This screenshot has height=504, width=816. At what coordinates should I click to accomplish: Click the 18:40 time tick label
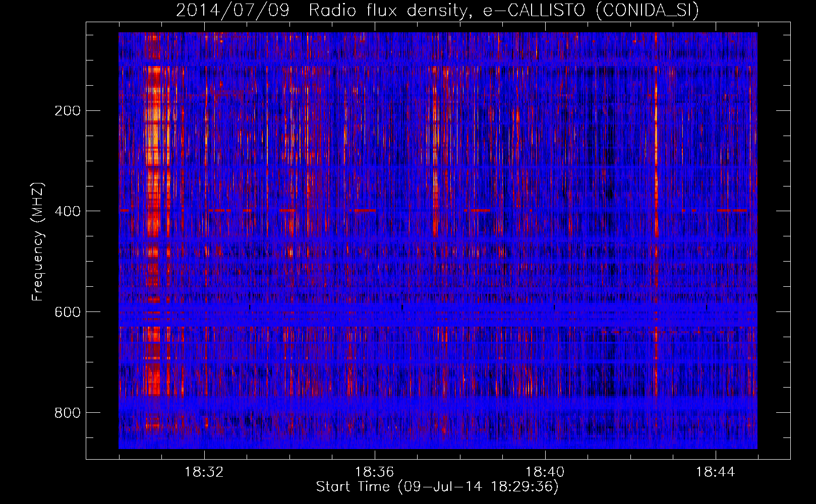(x=545, y=472)
